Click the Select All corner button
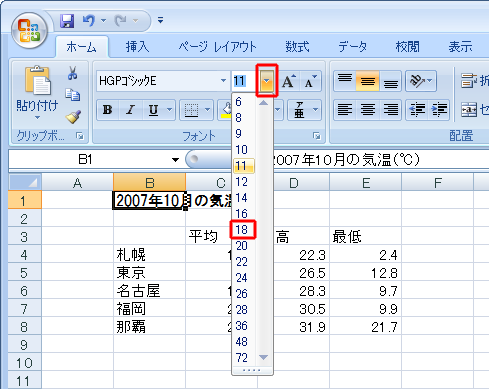Screen dimensions: 489x389 25,182
